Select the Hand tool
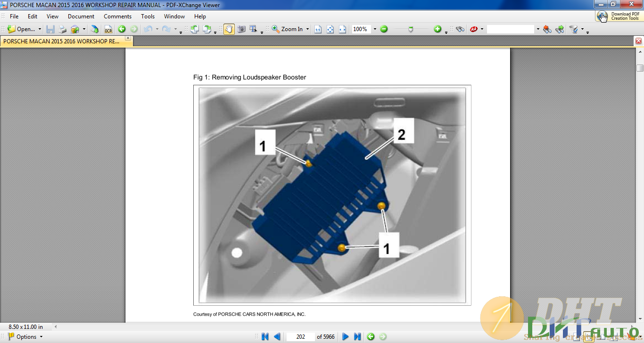Screen dimensions: 644x343 click(229, 29)
